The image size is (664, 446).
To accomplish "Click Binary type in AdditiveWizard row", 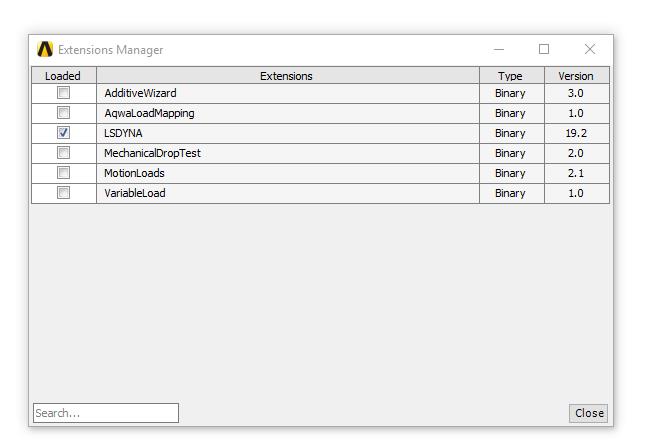I will (510, 94).
